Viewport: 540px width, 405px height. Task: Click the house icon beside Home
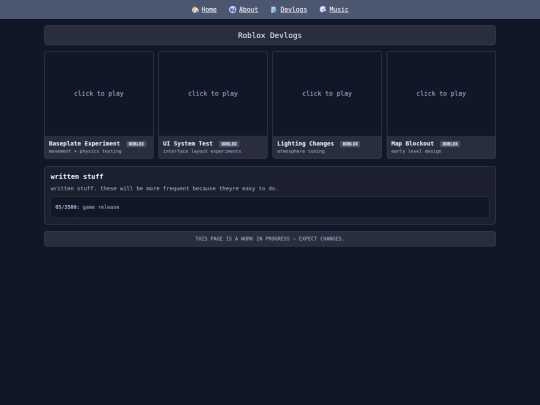pyautogui.click(x=195, y=10)
